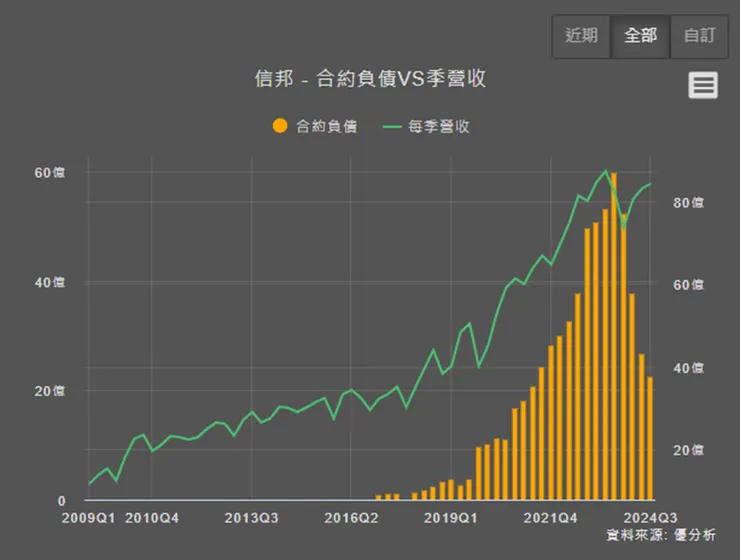Screen dimensions: 740x560
Task: Click the 2009Q1 x-axis label
Action: 89,518
